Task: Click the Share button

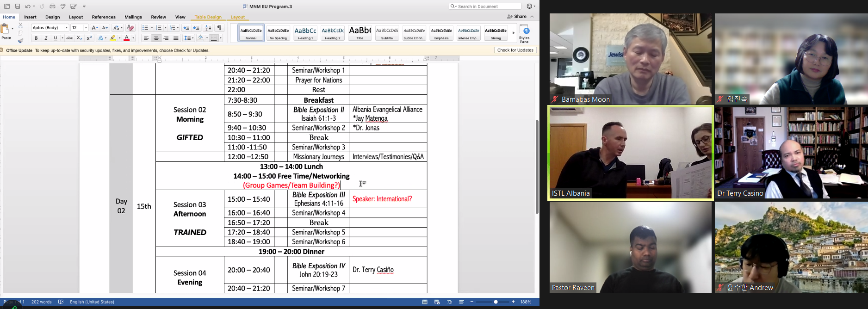Action: pyautogui.click(x=517, y=17)
